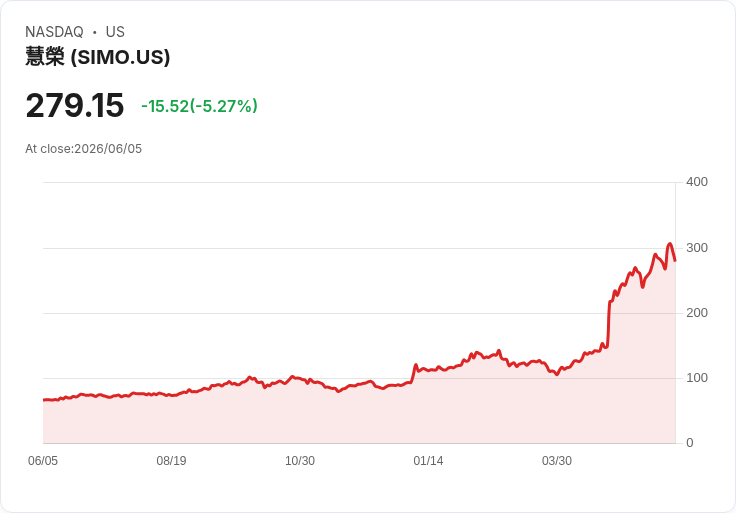This screenshot has height=513, width=736.
Task: Click the 200 y-axis value label
Action: point(697,313)
